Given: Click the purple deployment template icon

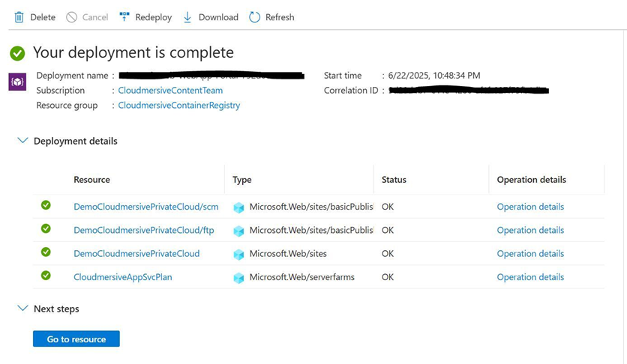Looking at the screenshot, I should [x=17, y=82].
